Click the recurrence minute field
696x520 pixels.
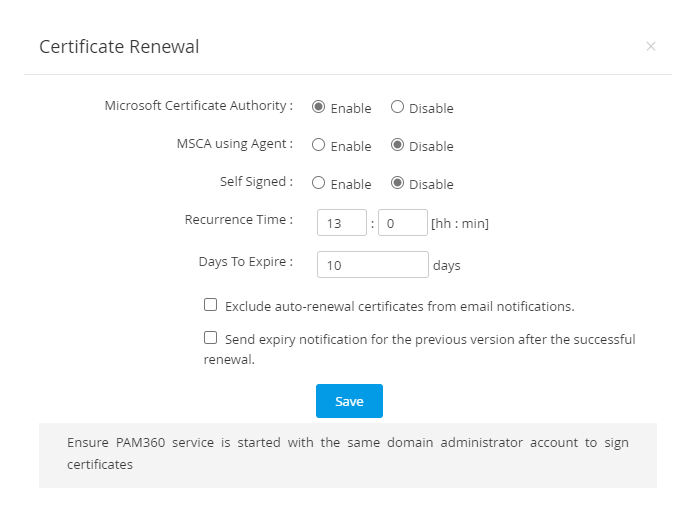point(402,223)
